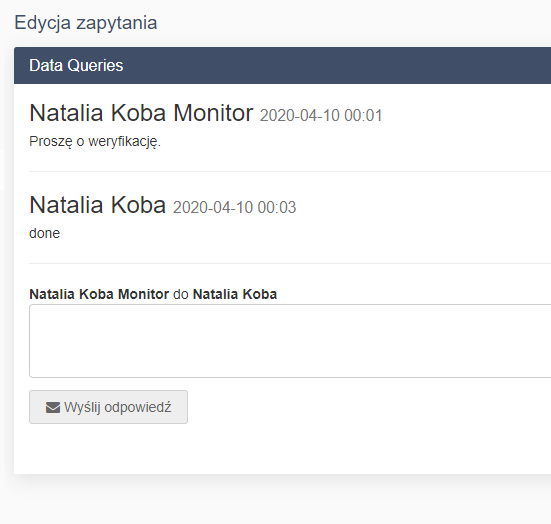Click the Natalia Koba reply author heading

(98, 205)
